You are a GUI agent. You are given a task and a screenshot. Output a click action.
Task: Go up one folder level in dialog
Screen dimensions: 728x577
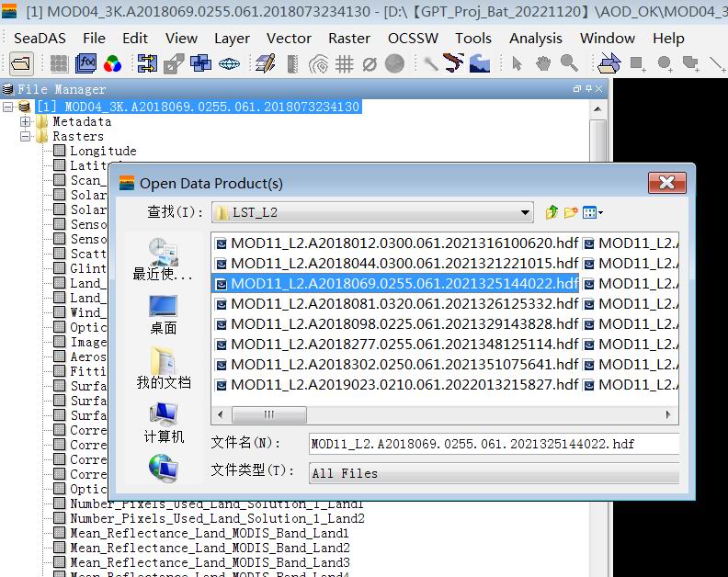pyautogui.click(x=552, y=212)
